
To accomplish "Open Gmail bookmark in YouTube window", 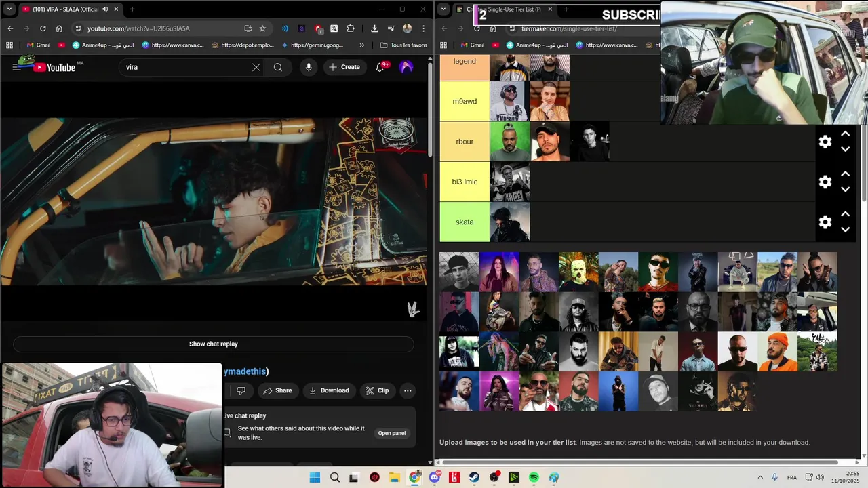I will point(37,45).
